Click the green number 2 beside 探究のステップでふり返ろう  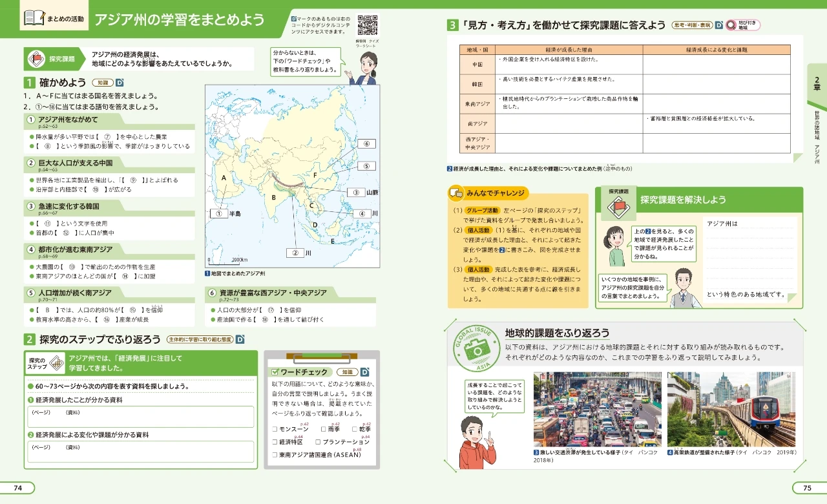(x=29, y=339)
